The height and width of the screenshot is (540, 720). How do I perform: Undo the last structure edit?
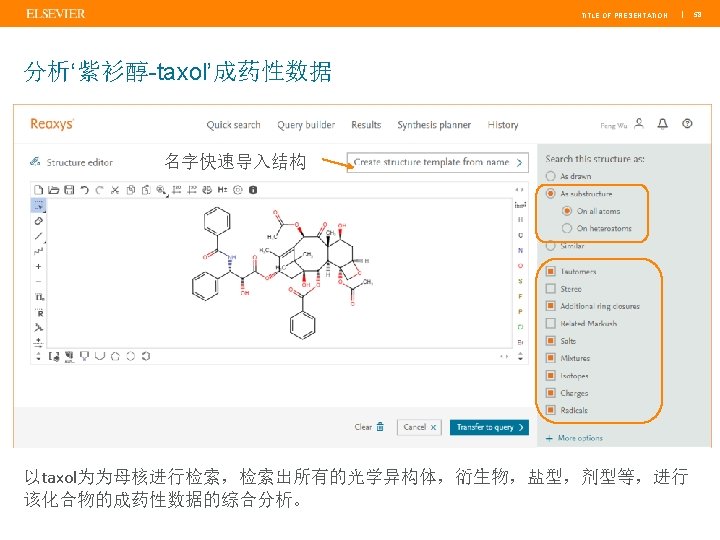click(84, 190)
